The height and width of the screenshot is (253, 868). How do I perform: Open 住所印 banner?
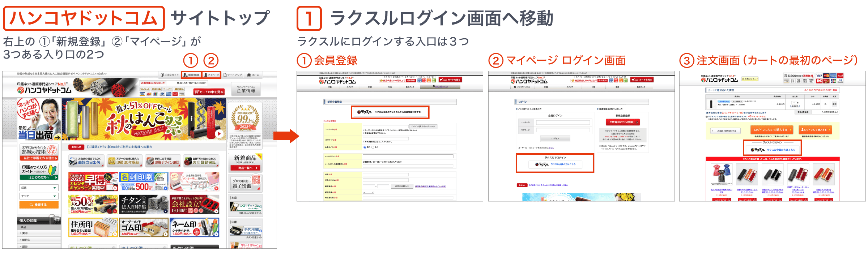[x=93, y=227]
